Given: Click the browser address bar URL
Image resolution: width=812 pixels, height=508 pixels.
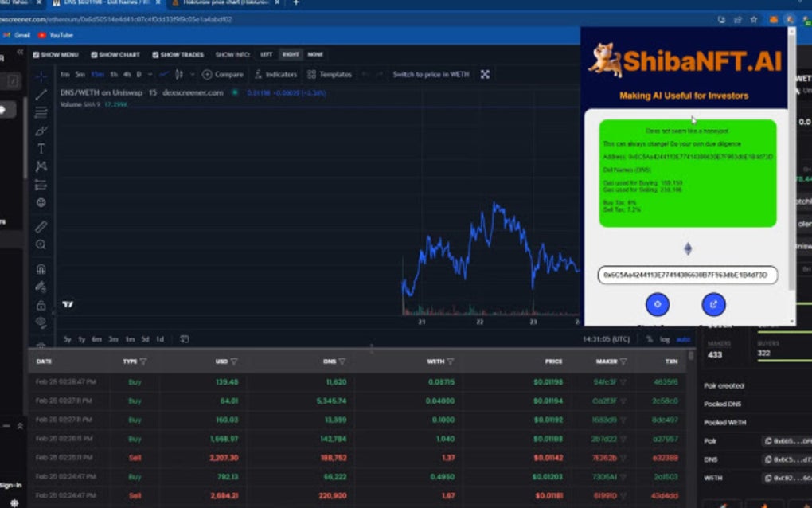Looking at the screenshot, I should 116,20.
